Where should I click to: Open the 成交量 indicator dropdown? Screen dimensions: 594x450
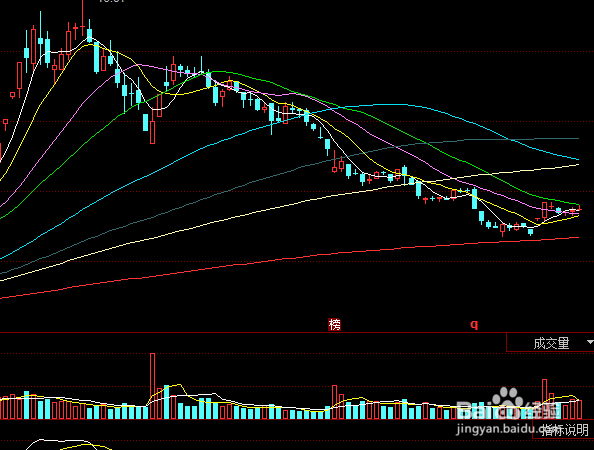click(x=550, y=343)
